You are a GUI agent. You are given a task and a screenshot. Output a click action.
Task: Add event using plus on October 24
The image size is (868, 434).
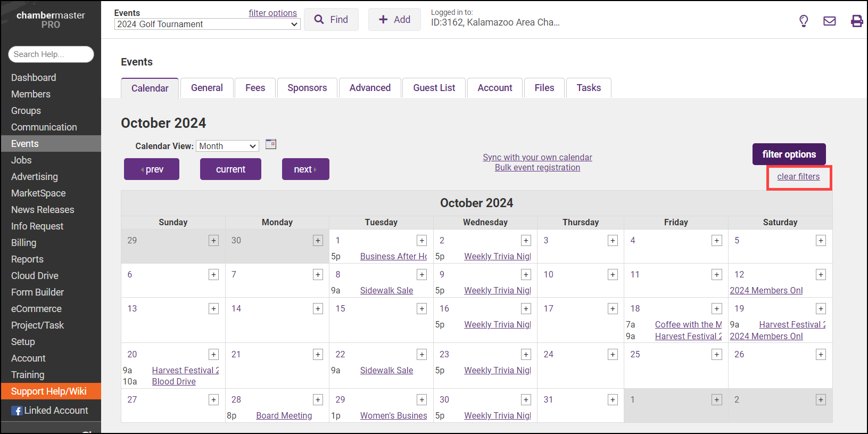click(x=613, y=355)
